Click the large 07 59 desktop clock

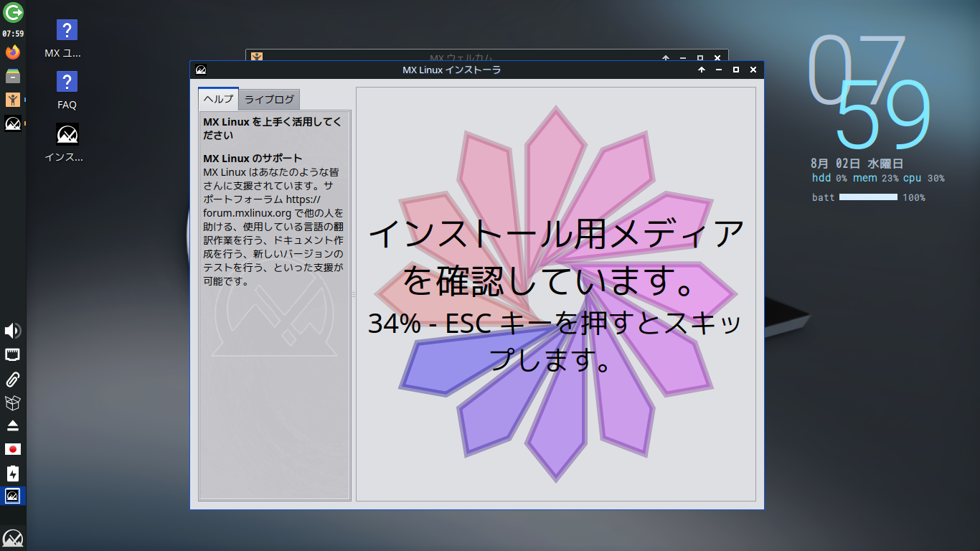[869, 91]
